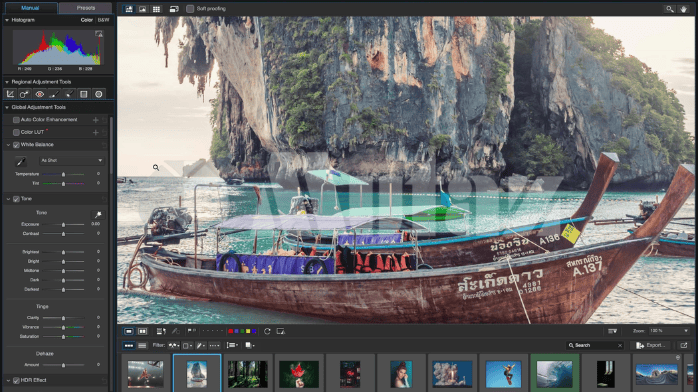This screenshot has height=392, width=698.
Task: Click the share icon next to Export
Action: point(684,345)
